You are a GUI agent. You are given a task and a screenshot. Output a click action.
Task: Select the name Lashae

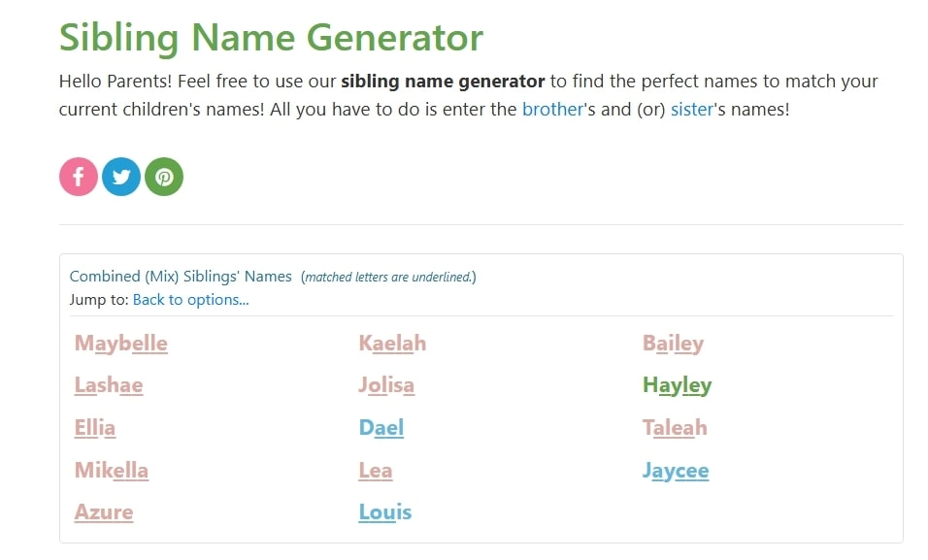click(x=109, y=385)
